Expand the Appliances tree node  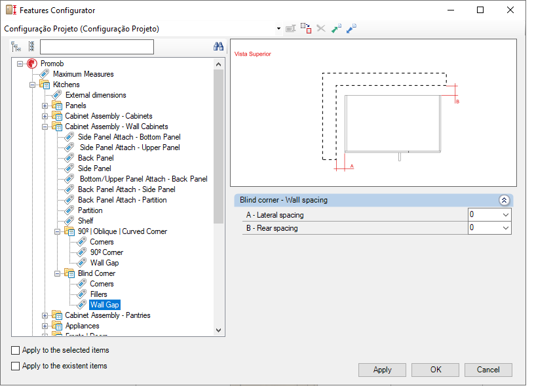[x=45, y=326]
